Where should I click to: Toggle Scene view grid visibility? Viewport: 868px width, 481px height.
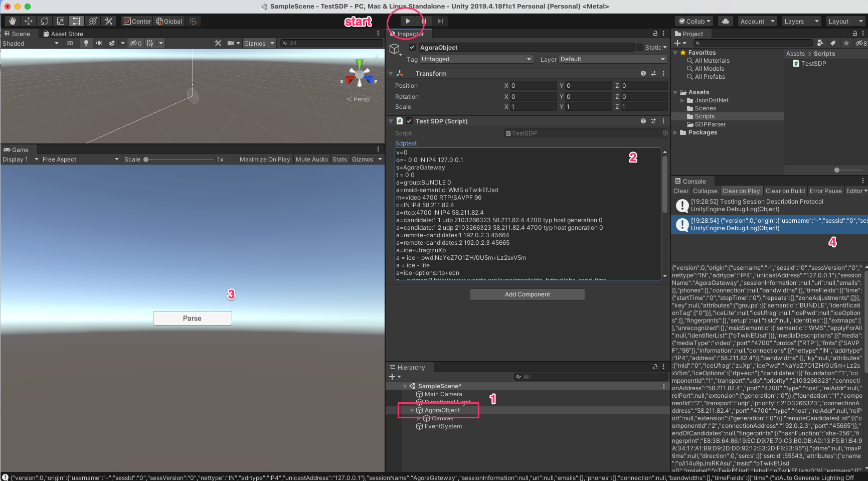(150, 43)
